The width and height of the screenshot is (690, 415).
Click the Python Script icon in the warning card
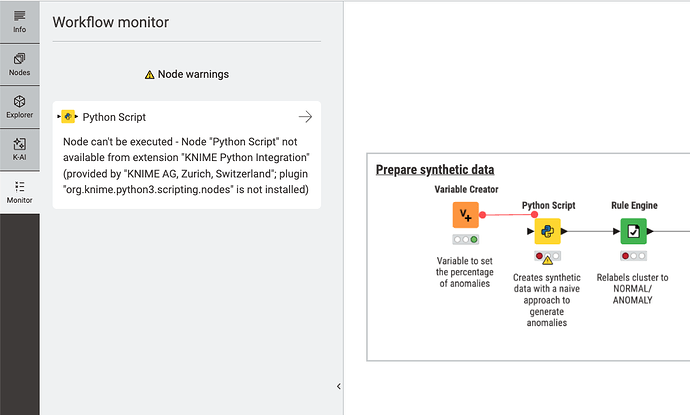click(68, 117)
